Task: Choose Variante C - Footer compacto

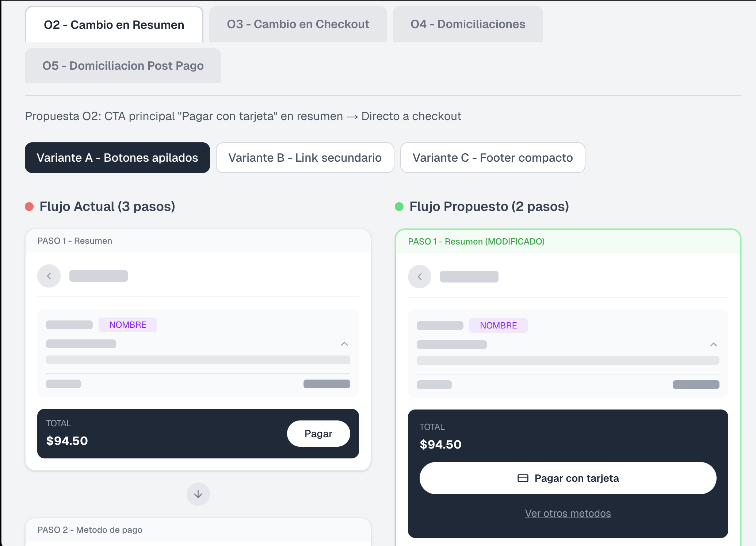Action: coord(493,158)
